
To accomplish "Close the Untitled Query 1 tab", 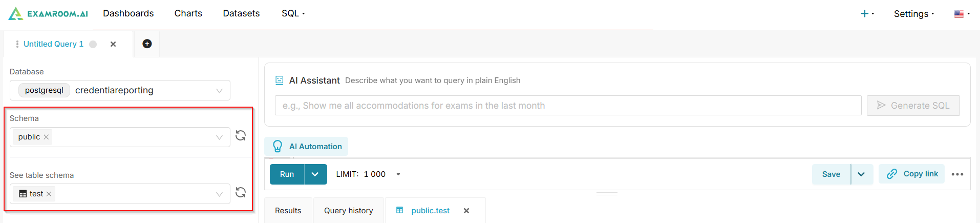I will [x=113, y=44].
